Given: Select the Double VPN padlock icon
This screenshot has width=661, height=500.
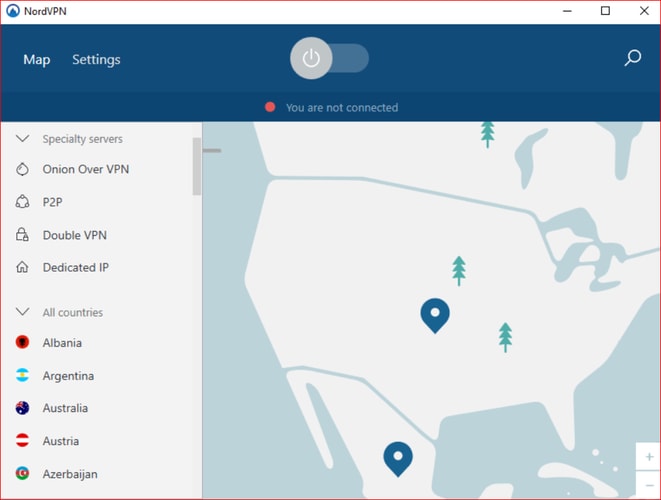Looking at the screenshot, I should click(22, 235).
